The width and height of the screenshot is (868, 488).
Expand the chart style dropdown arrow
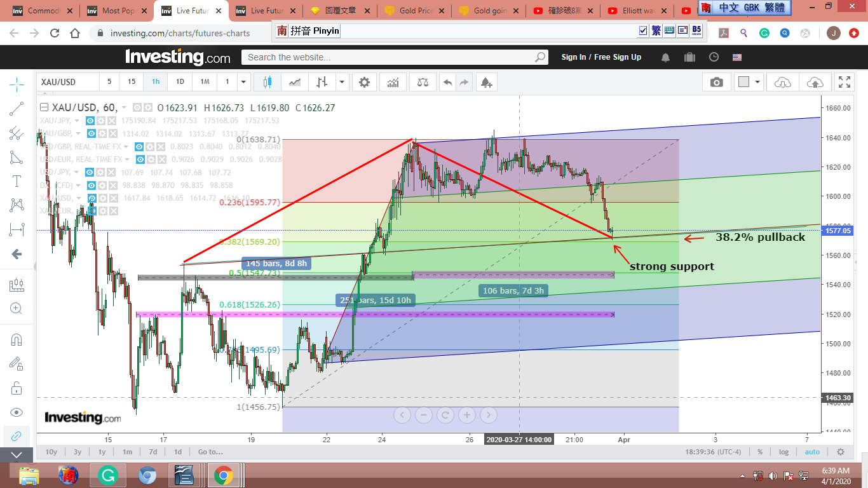[x=342, y=82]
